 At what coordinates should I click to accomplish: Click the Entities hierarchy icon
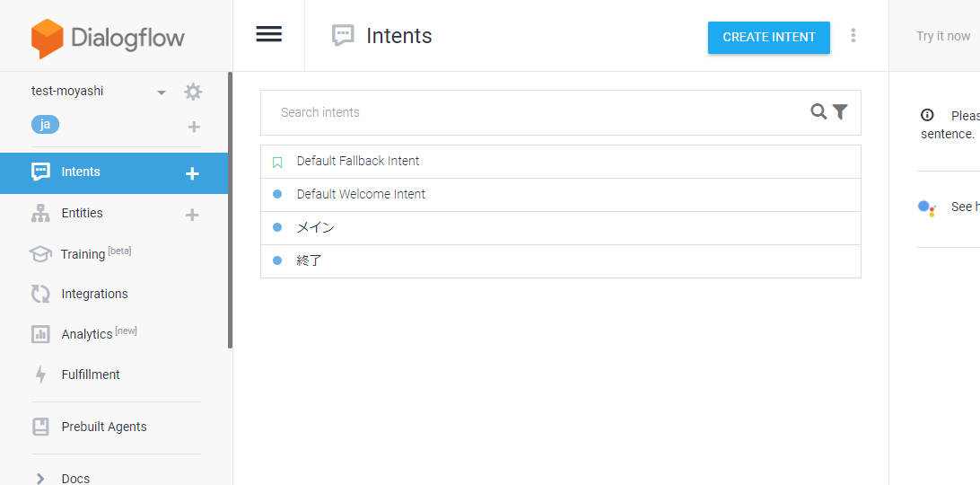(40, 214)
